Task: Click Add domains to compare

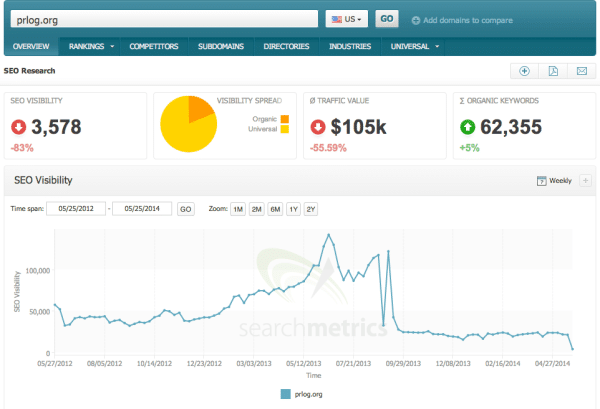Action: (x=468, y=21)
